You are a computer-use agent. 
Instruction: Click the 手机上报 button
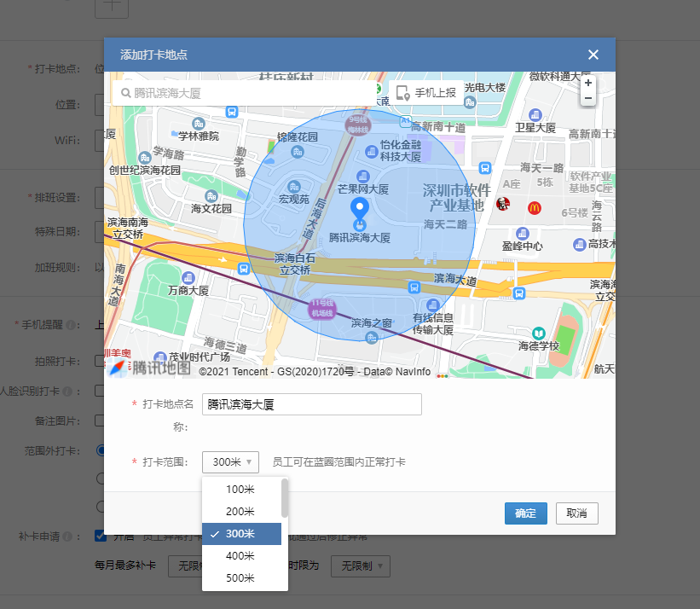pyautogui.click(x=426, y=93)
